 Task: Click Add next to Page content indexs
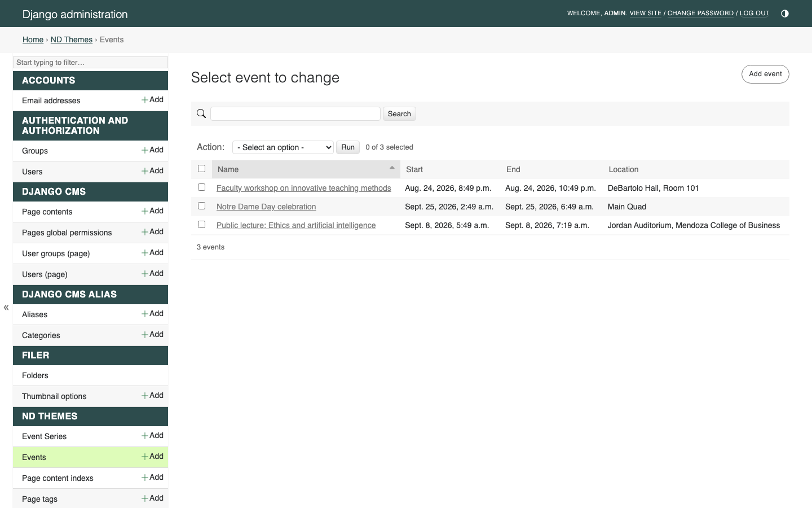pos(152,478)
